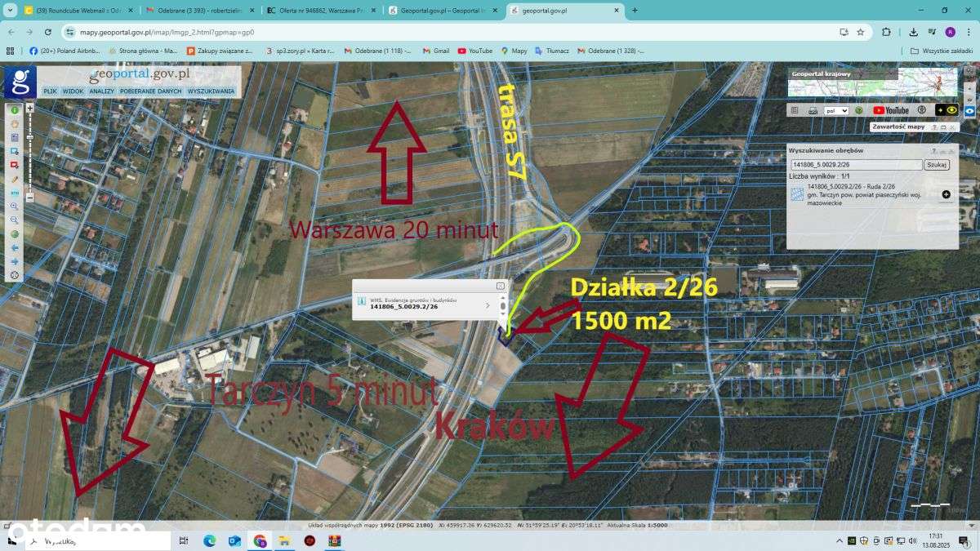Open the WYSZUKIWANIA menu
Viewport: 980px width, 551px height.
[x=212, y=91]
